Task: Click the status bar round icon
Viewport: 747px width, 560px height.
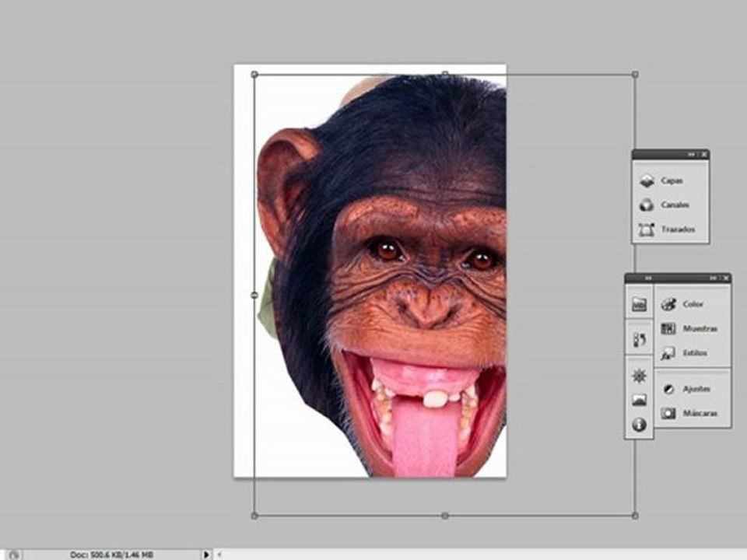Action: [x=14, y=555]
